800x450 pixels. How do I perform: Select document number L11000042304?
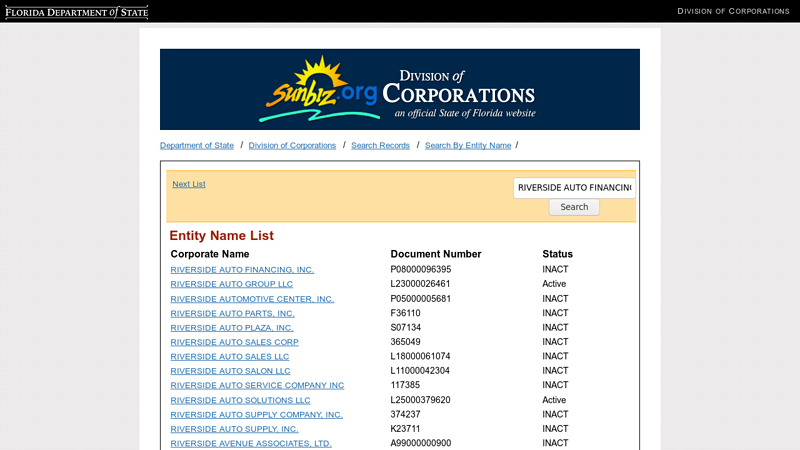pos(420,370)
